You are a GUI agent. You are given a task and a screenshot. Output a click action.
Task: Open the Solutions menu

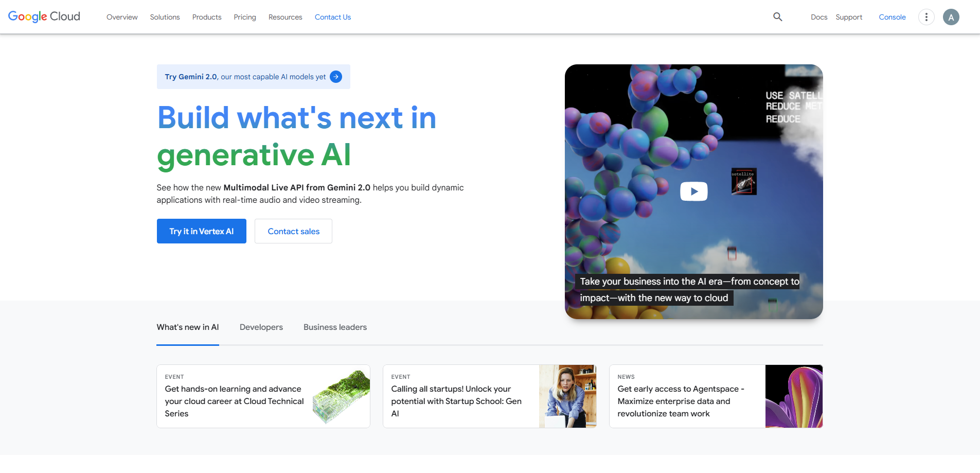point(165,17)
